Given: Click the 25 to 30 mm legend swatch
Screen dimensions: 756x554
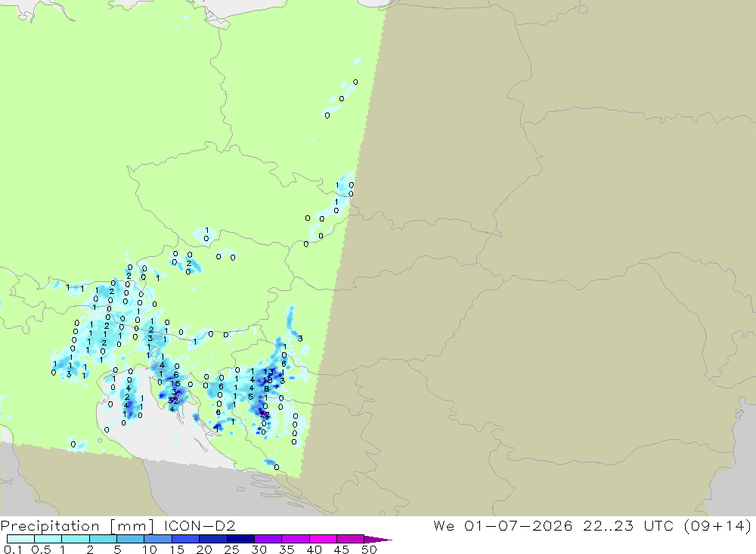Looking at the screenshot, I should pyautogui.click(x=240, y=539).
